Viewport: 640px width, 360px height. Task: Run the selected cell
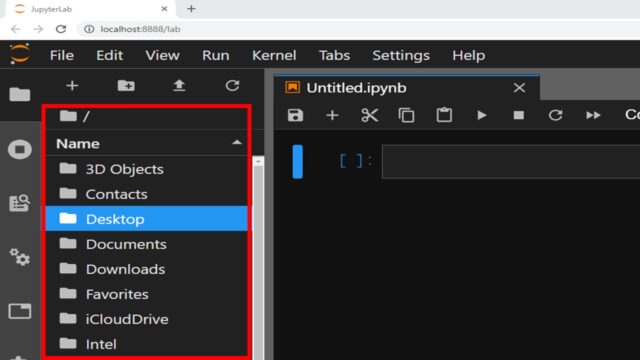point(482,116)
